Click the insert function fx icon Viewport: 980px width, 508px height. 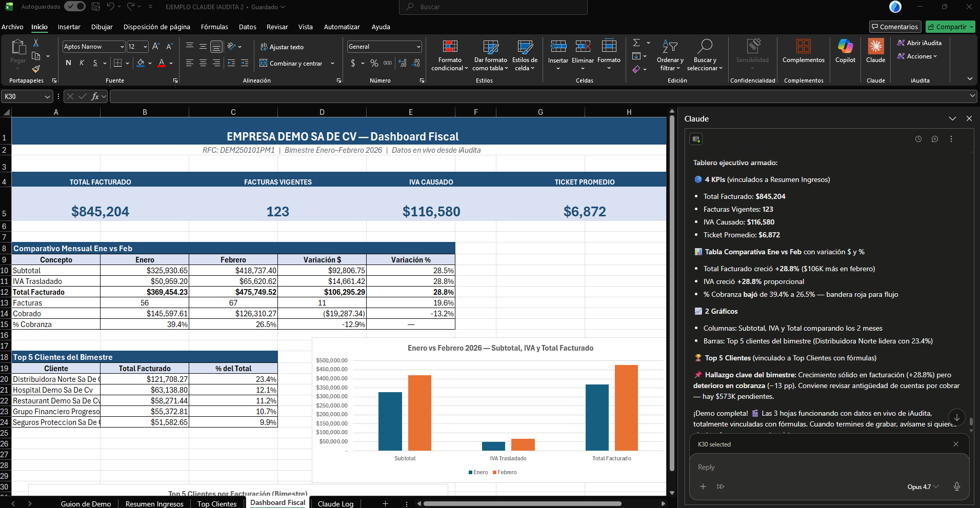click(x=95, y=96)
